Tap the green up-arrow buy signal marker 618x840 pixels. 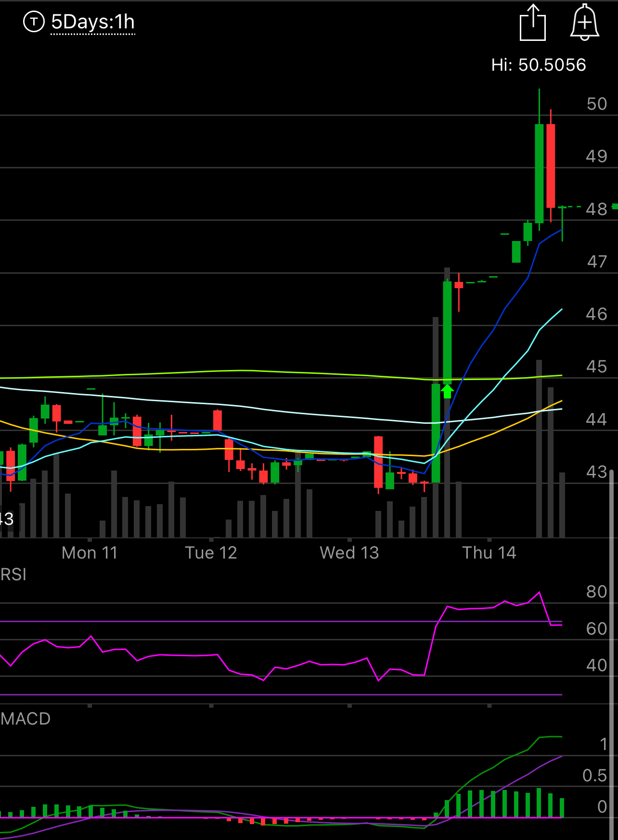(x=447, y=391)
